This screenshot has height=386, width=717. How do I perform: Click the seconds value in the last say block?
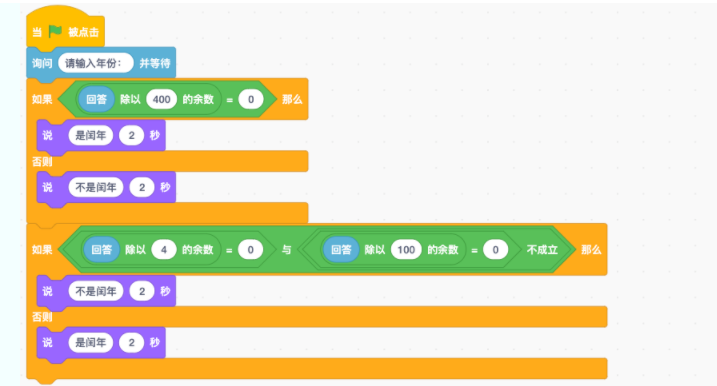point(132,343)
